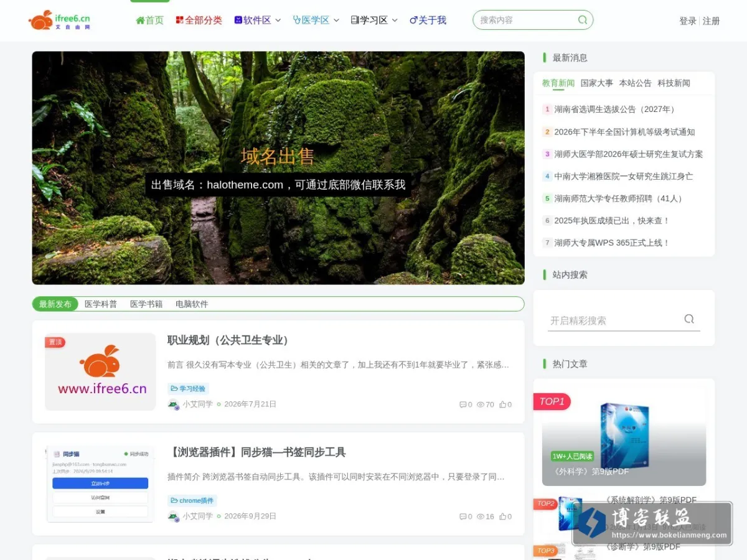
Task: Open the 软件区 menu item
Action: click(252, 20)
